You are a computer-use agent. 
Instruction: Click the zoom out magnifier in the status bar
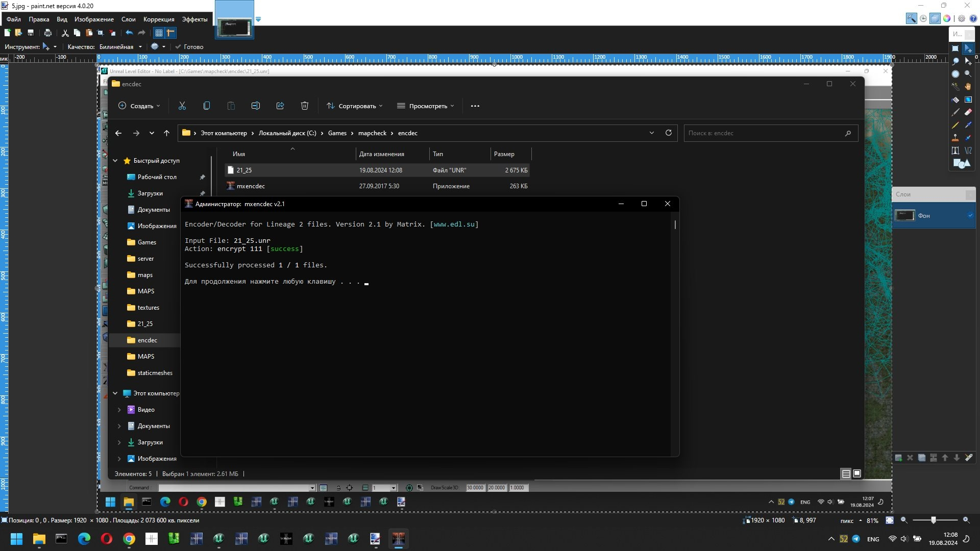coord(904,520)
